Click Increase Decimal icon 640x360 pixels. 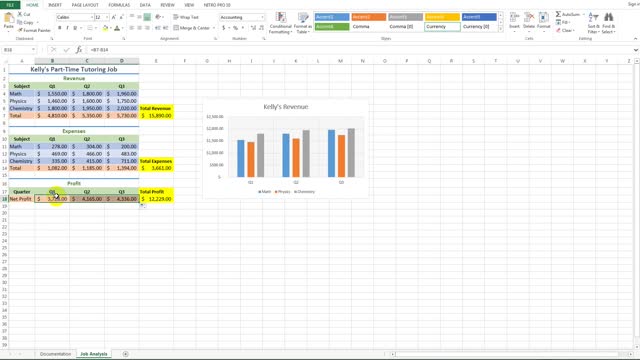coord(253,28)
